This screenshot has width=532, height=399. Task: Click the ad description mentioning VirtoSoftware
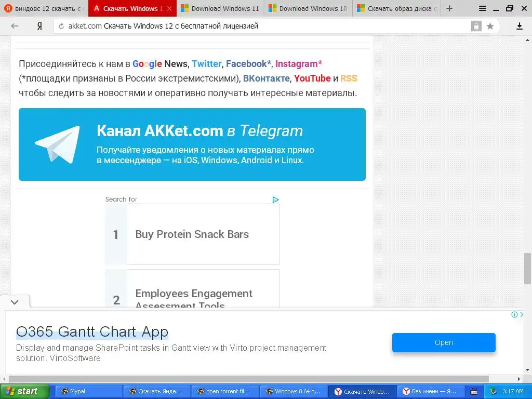click(x=171, y=353)
